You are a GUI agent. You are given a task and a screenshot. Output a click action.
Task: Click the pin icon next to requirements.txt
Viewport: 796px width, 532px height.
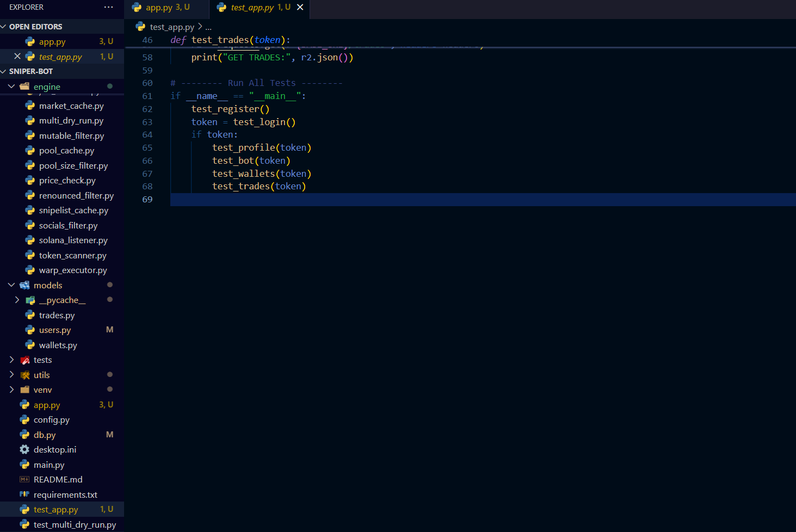(24, 494)
